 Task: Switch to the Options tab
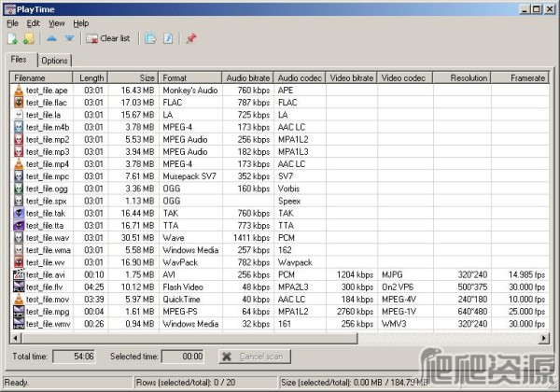click(55, 61)
